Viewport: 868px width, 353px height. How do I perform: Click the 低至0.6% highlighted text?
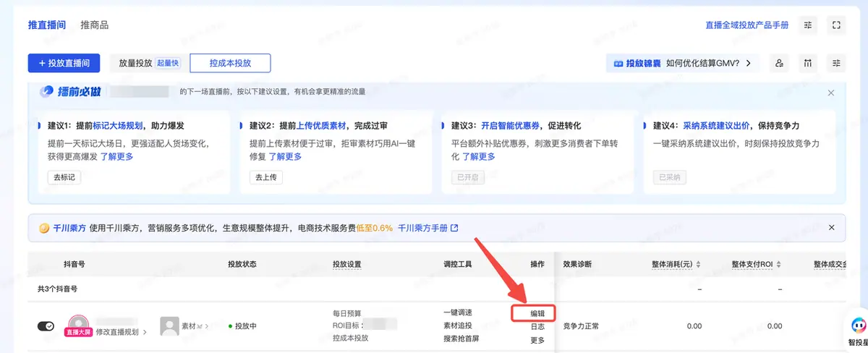[x=374, y=228]
